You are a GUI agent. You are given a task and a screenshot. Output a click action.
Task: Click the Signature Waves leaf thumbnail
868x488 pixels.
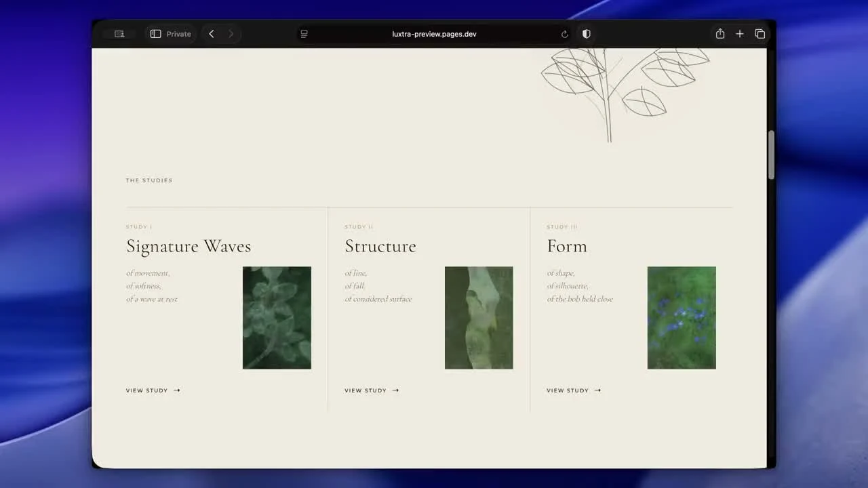pos(277,318)
